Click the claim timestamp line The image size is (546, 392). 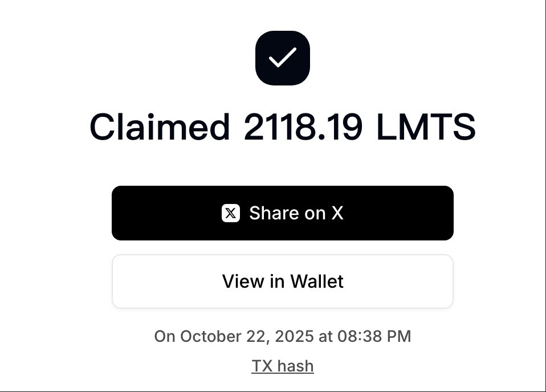pos(282,336)
